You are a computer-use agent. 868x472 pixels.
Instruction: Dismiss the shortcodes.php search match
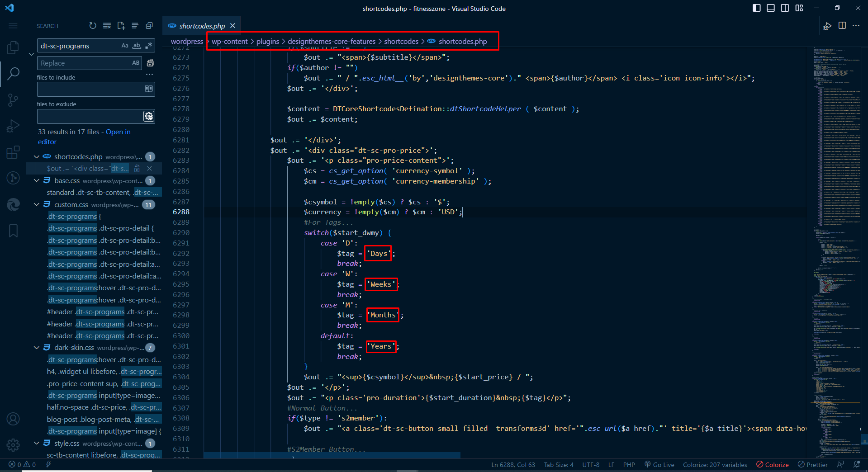click(x=149, y=168)
